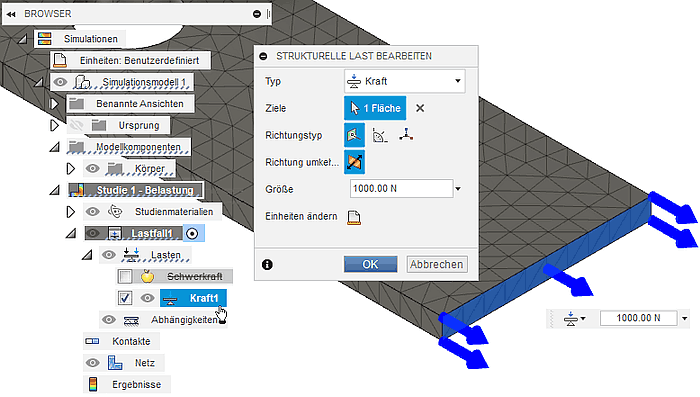This screenshot has height=397, width=700.
Task: Expand the Studienmaterialien node
Action: pos(71,212)
